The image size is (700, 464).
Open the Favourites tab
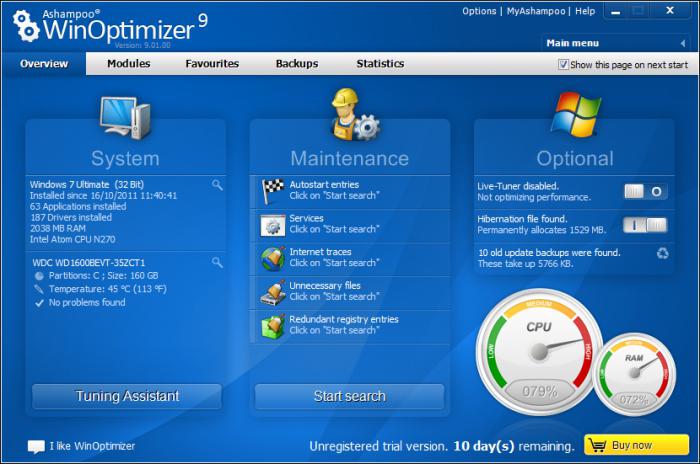click(x=212, y=63)
